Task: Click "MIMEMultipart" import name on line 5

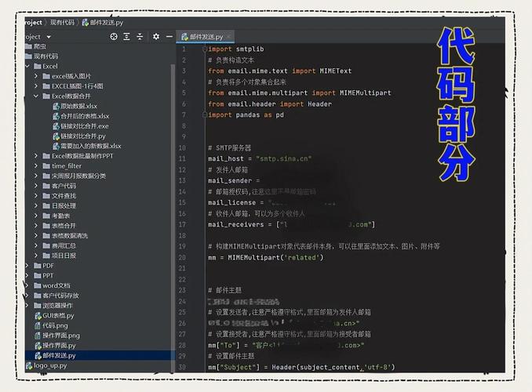Action: pos(366,93)
